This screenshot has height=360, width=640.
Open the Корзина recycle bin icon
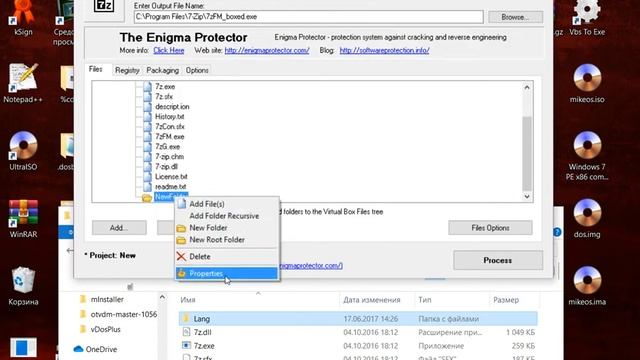(23, 286)
